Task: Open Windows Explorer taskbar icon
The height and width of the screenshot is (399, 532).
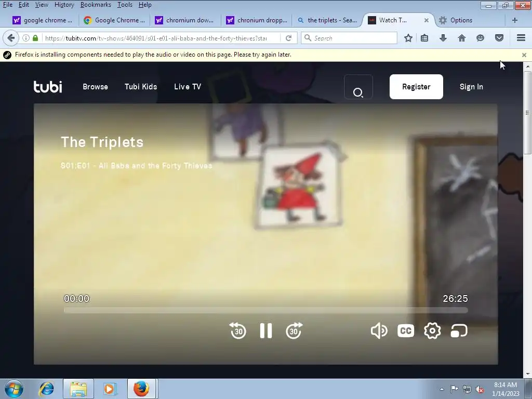Action: tap(78, 389)
